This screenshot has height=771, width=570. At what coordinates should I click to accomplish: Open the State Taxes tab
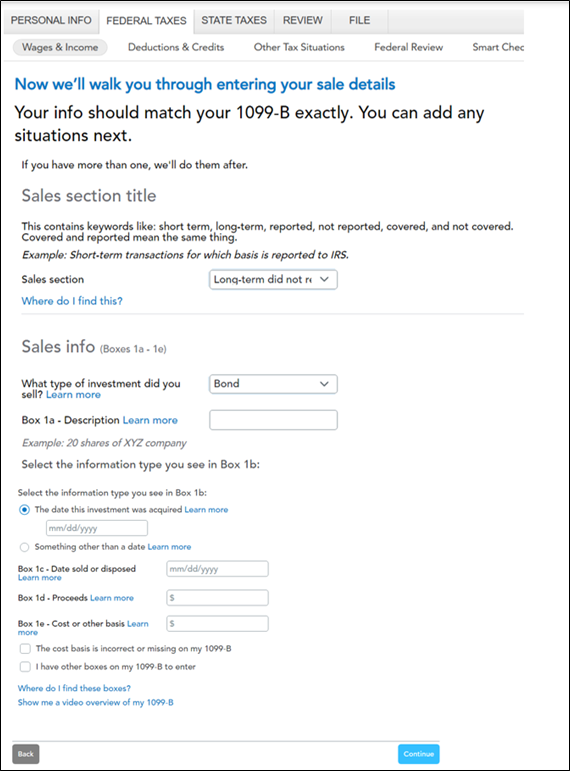(234, 21)
